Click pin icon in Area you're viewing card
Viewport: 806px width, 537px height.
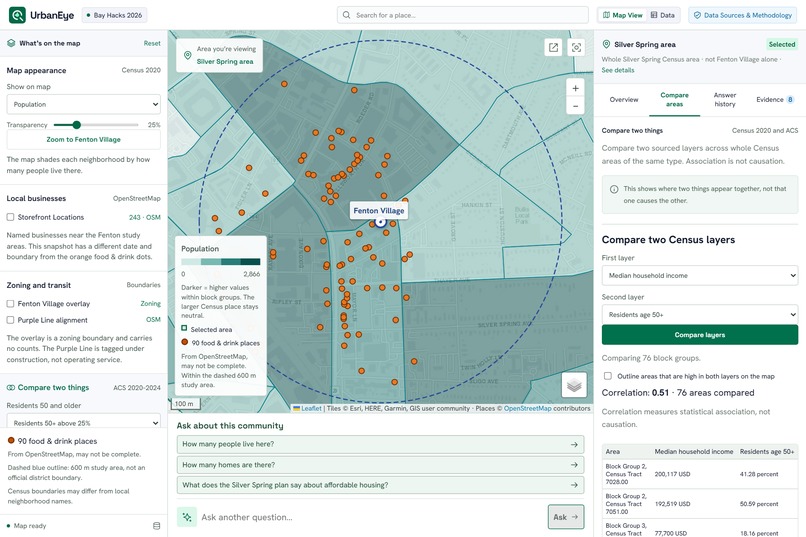click(x=187, y=55)
